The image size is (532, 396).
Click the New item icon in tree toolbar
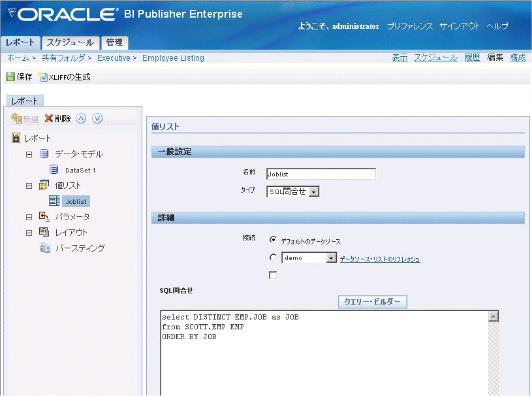[x=16, y=118]
